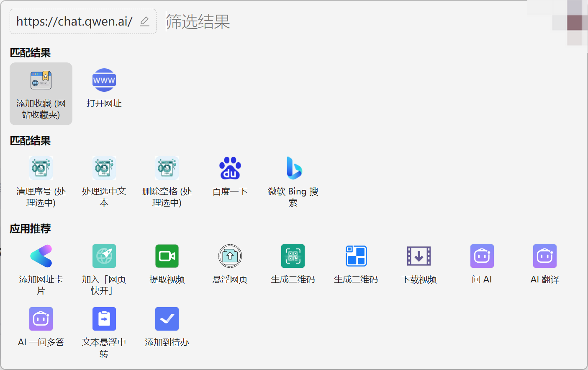
Task: Launch the 提取视频 app
Action: [x=167, y=264]
